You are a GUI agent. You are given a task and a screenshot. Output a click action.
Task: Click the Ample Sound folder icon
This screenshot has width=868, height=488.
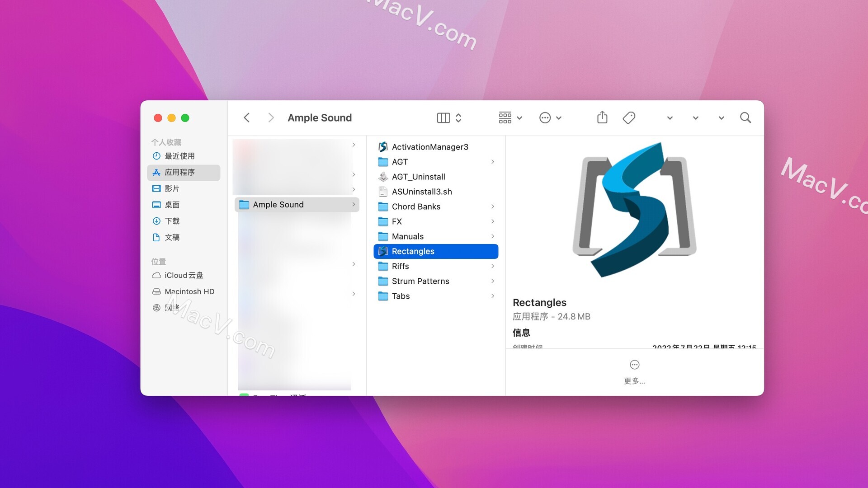pyautogui.click(x=244, y=205)
